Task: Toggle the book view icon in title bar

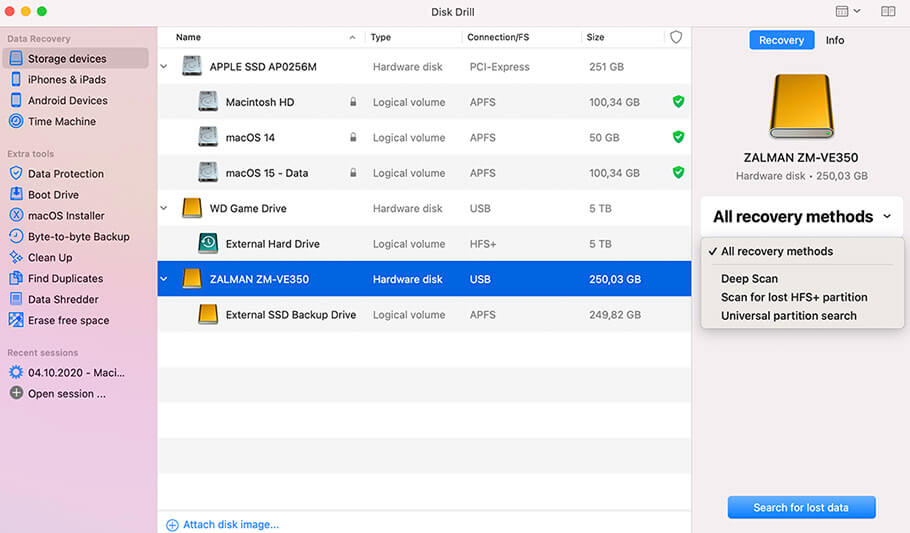Action: tap(888, 12)
